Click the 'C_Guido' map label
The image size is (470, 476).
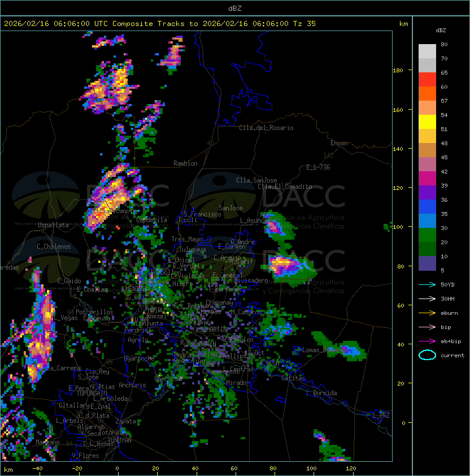(69, 281)
